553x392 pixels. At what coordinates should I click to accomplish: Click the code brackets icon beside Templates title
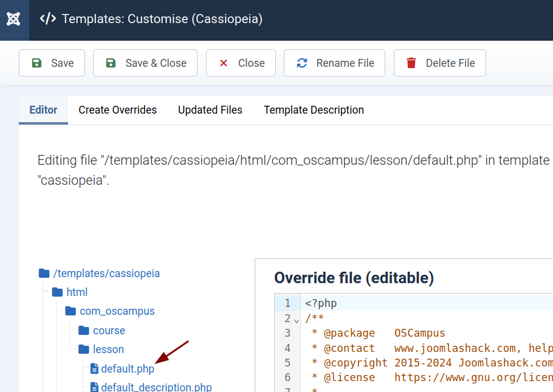[47, 19]
